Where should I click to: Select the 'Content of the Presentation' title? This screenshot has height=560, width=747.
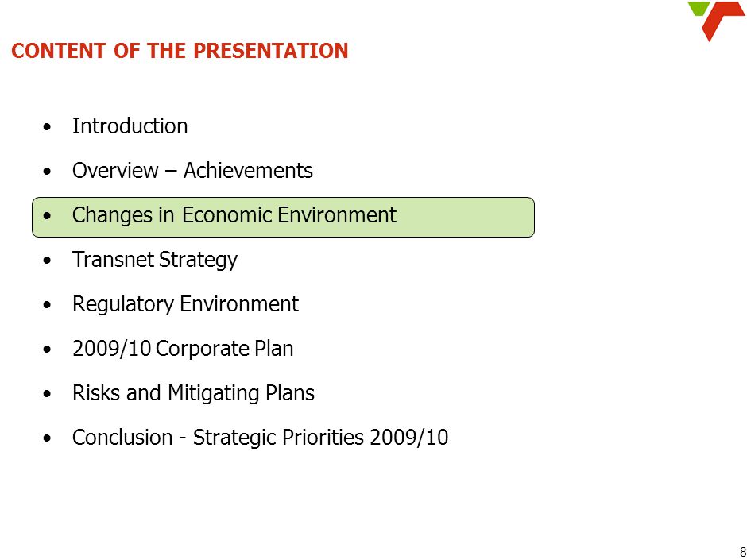(x=180, y=51)
